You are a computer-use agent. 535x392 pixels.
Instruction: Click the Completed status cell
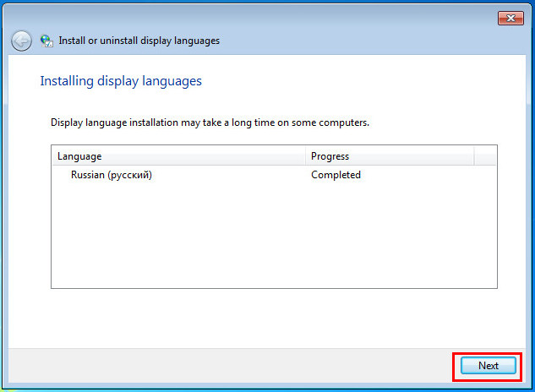point(336,175)
